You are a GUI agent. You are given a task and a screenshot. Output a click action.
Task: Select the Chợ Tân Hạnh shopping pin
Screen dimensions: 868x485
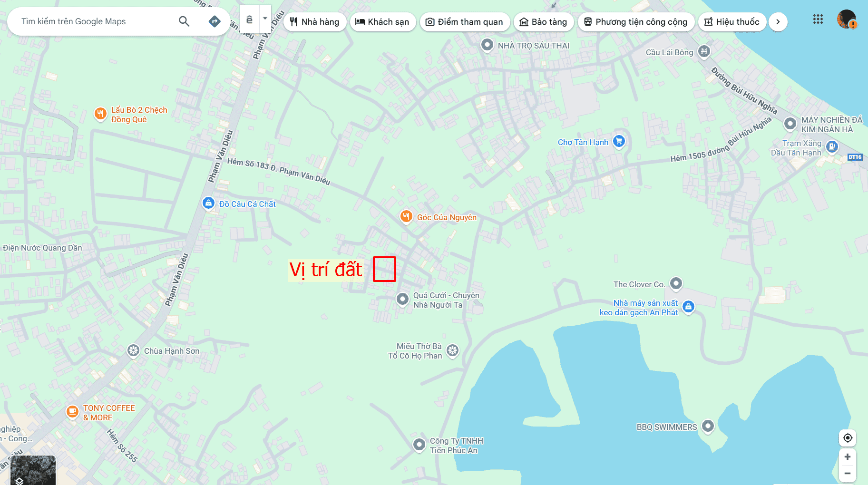tap(619, 141)
